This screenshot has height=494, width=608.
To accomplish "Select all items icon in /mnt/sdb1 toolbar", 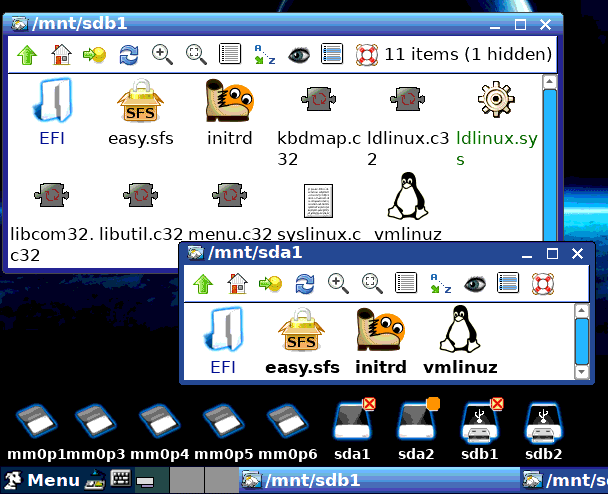I will point(332,54).
